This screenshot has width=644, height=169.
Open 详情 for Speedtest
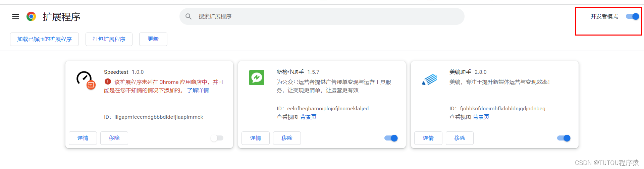(83, 138)
